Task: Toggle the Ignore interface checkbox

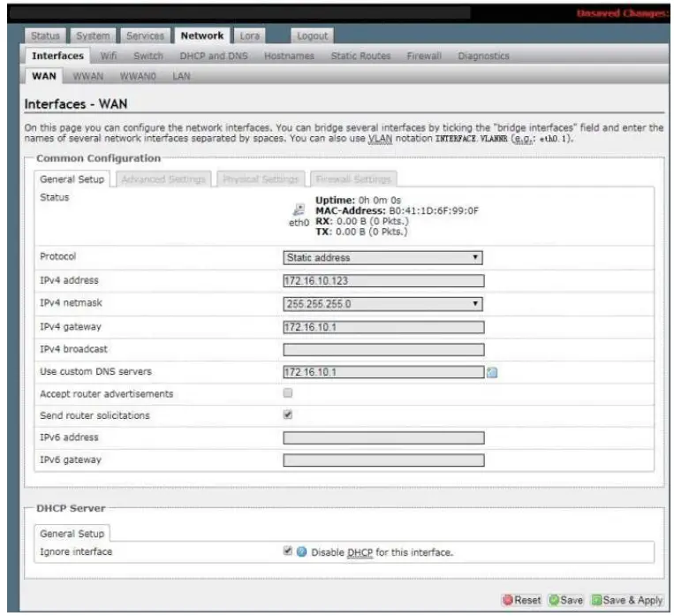Action: tap(288, 551)
